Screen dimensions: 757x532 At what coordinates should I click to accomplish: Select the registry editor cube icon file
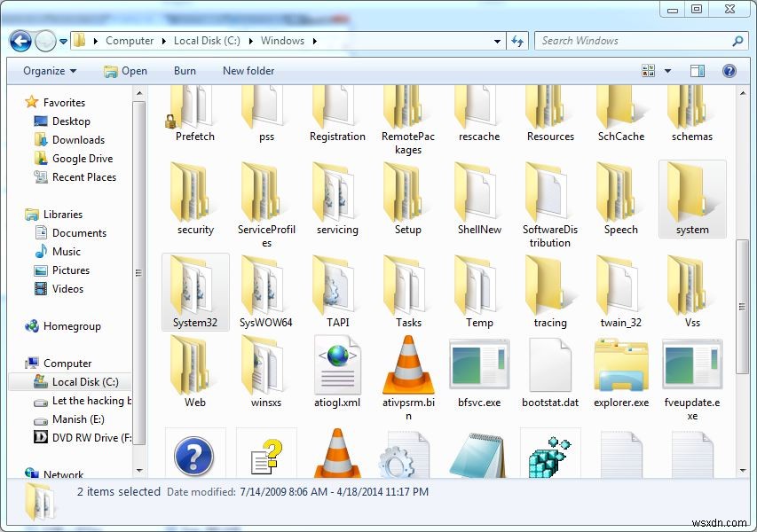coord(550,453)
